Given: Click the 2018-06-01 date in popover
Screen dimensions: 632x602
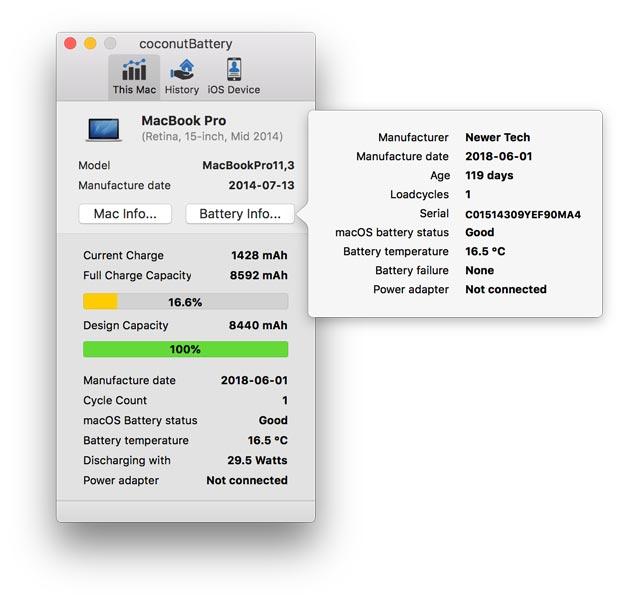Looking at the screenshot, I should point(499,156).
